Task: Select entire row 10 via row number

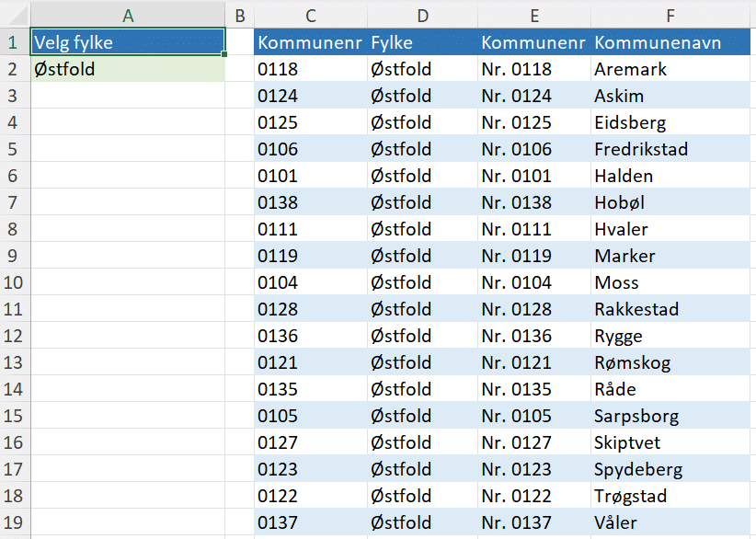Action: point(14,282)
